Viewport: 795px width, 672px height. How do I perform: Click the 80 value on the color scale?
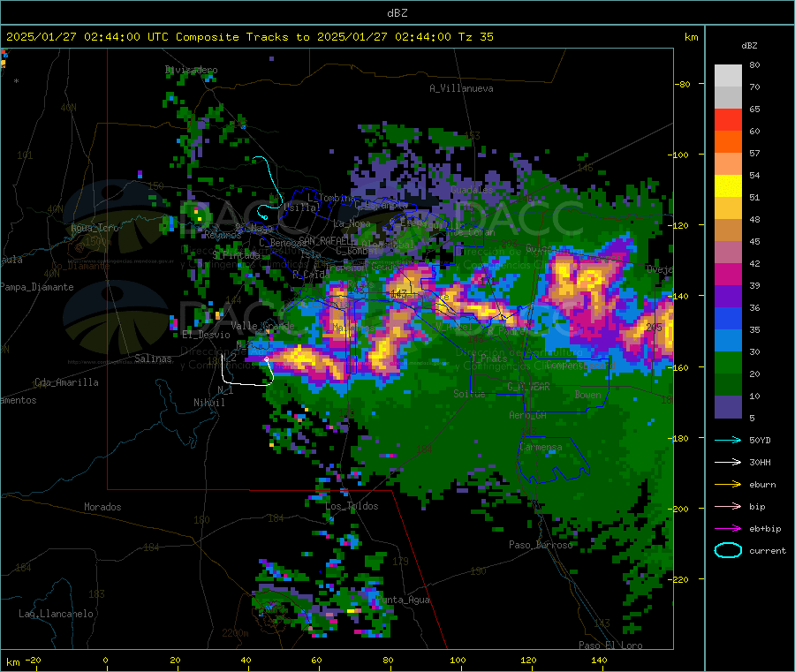(x=754, y=64)
